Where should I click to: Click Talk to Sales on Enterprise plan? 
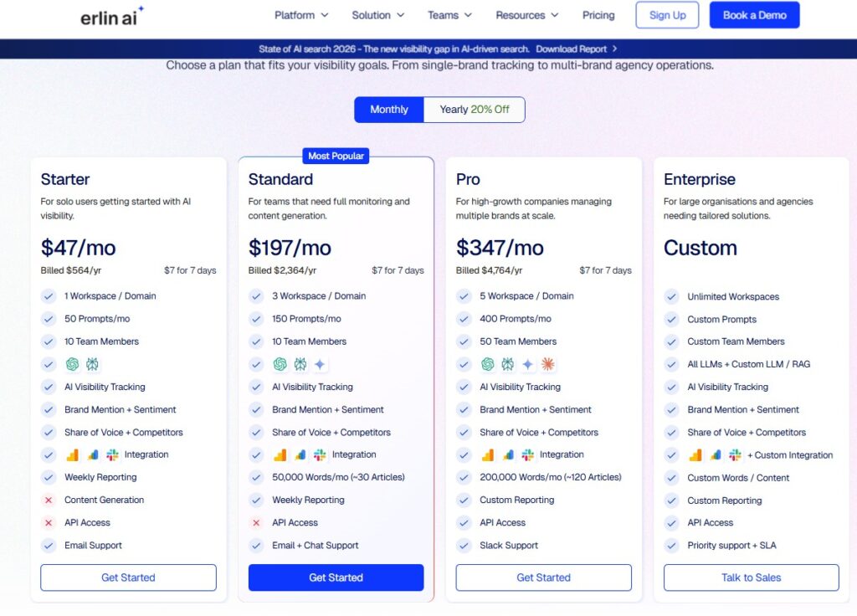pos(752,577)
